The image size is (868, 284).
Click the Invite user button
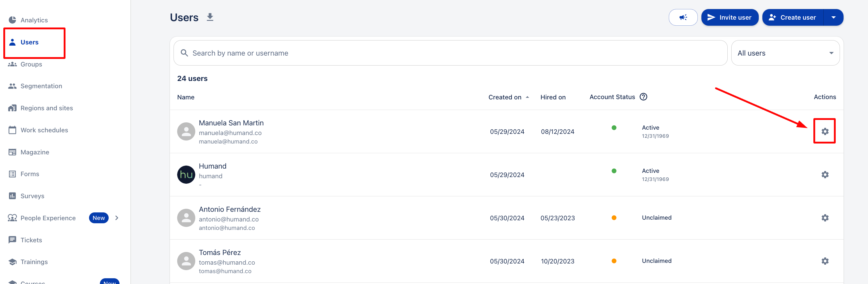tap(729, 18)
